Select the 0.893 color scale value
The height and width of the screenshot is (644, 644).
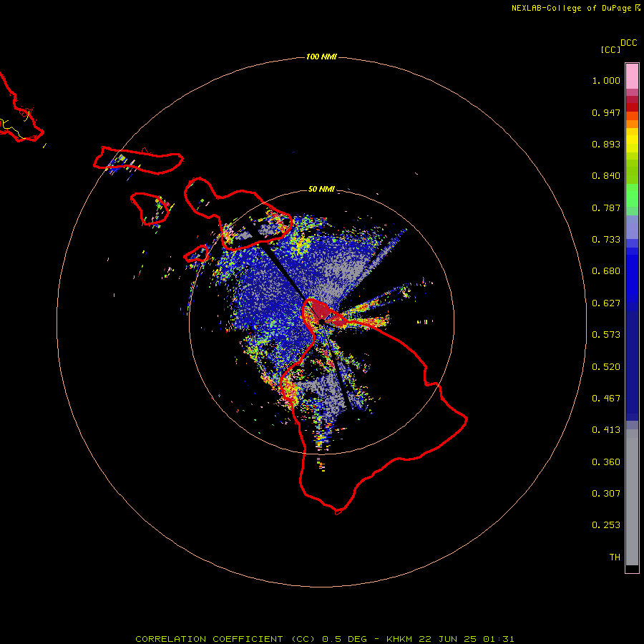[x=606, y=144]
